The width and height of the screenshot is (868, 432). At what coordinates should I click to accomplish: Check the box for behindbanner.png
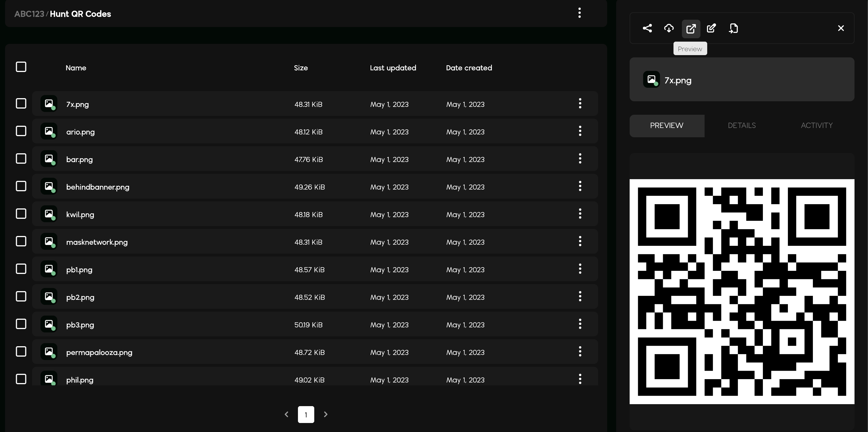click(21, 186)
